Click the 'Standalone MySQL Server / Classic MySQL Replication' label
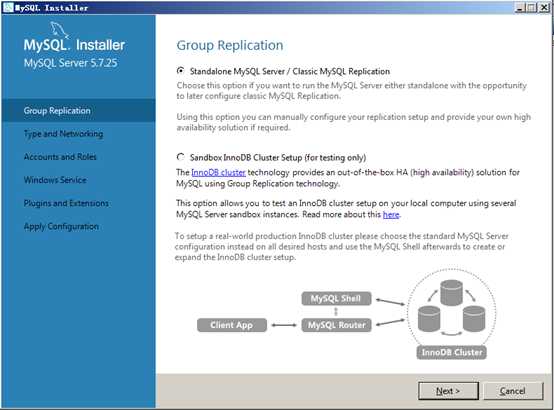Viewport: 554px width, 410px height. (x=290, y=71)
